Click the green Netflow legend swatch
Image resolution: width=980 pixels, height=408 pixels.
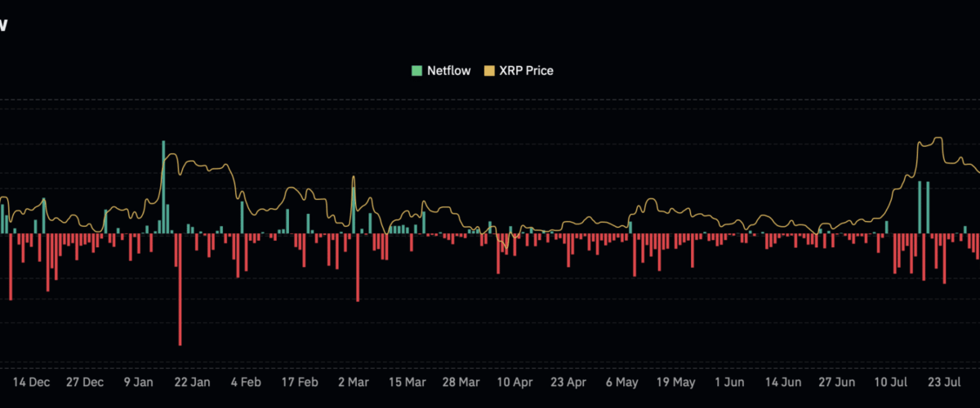(416, 71)
